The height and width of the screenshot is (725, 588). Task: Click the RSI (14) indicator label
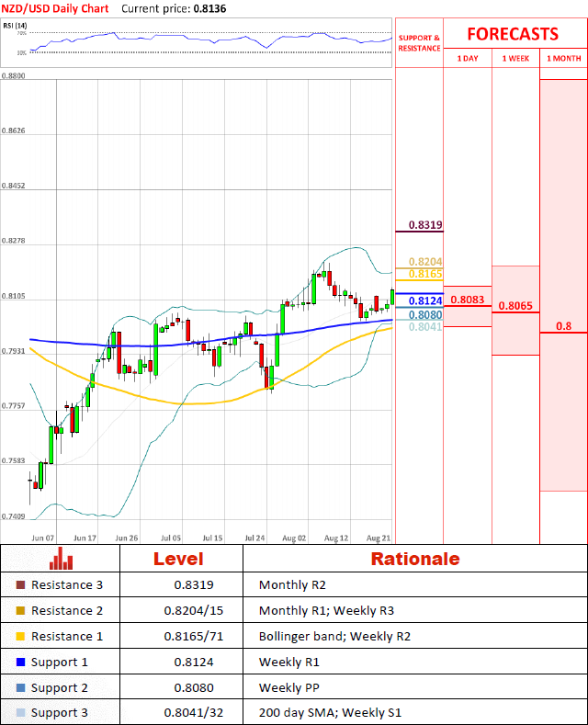15,25
